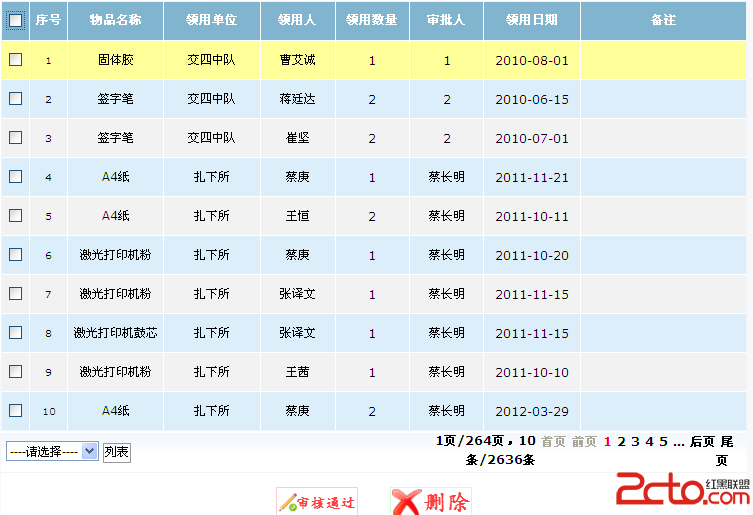
Task: Open the 请选择 dropdown list
Action: [52, 452]
